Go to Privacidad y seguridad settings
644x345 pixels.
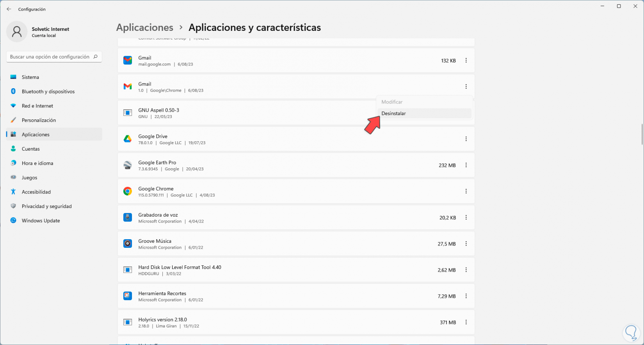pyautogui.click(x=46, y=206)
